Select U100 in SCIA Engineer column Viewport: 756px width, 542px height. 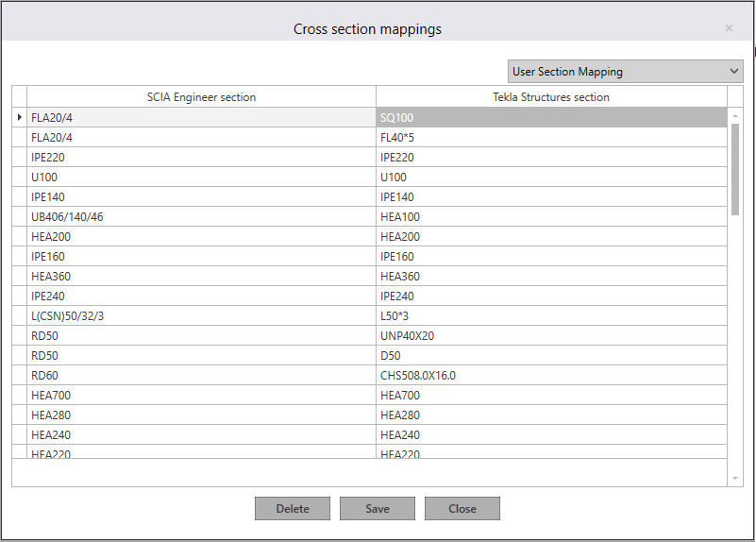201,177
